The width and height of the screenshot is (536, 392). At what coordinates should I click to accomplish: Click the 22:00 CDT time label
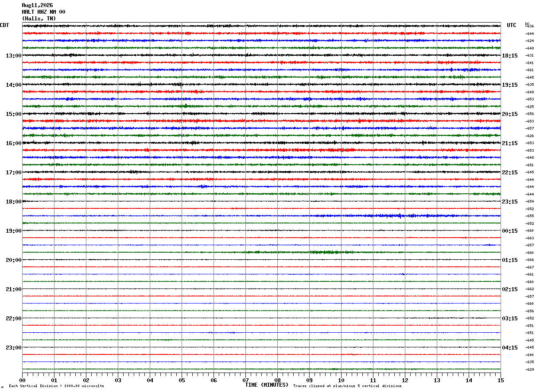tap(13, 319)
